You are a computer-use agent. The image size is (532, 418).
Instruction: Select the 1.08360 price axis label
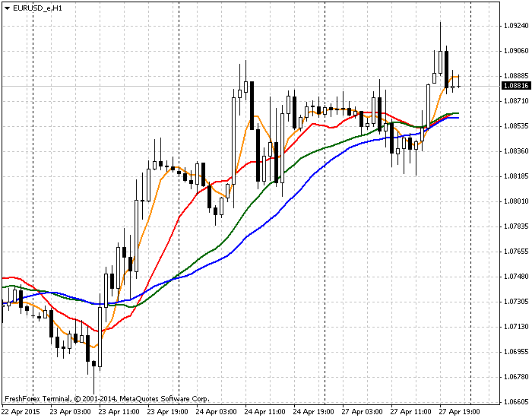coord(516,151)
